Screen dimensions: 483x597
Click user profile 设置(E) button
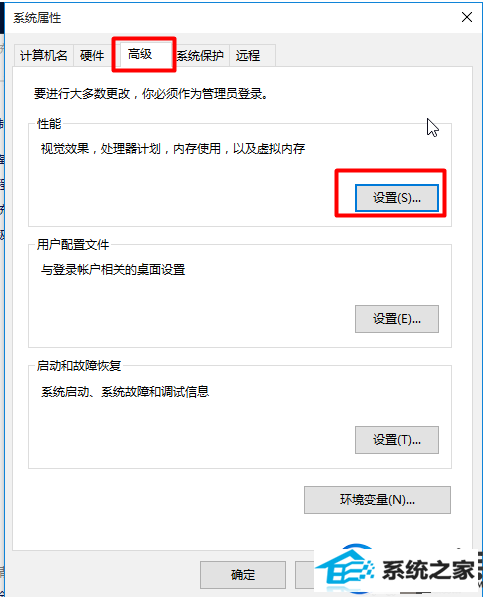click(x=397, y=319)
